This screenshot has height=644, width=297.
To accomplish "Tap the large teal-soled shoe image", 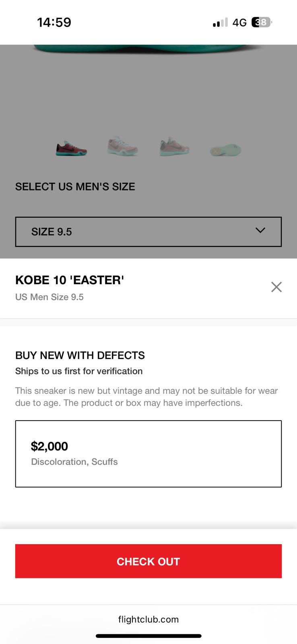I will tap(148, 49).
